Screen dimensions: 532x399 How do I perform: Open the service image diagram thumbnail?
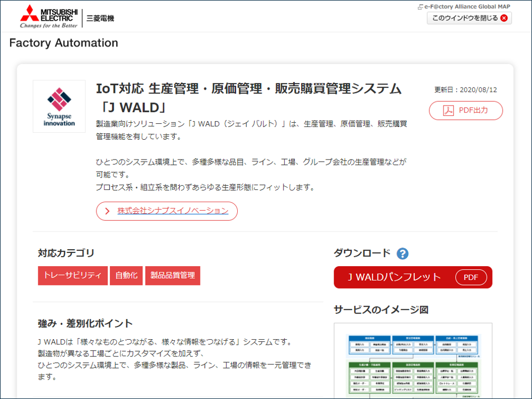pyautogui.click(x=413, y=361)
